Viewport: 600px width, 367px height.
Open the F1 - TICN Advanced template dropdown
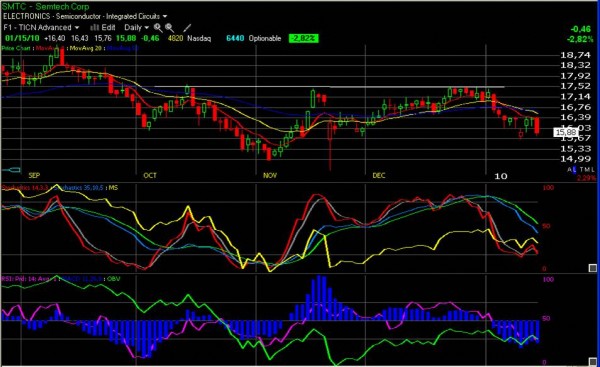click(x=41, y=28)
